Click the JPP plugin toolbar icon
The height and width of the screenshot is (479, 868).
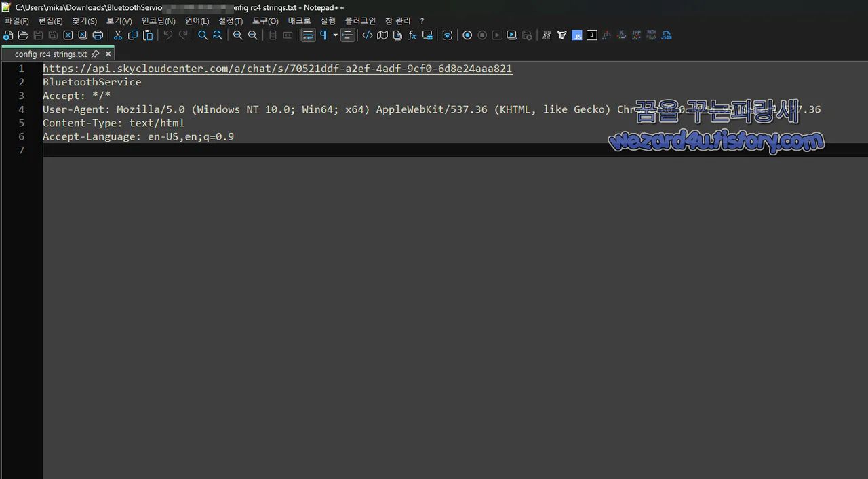pos(637,35)
